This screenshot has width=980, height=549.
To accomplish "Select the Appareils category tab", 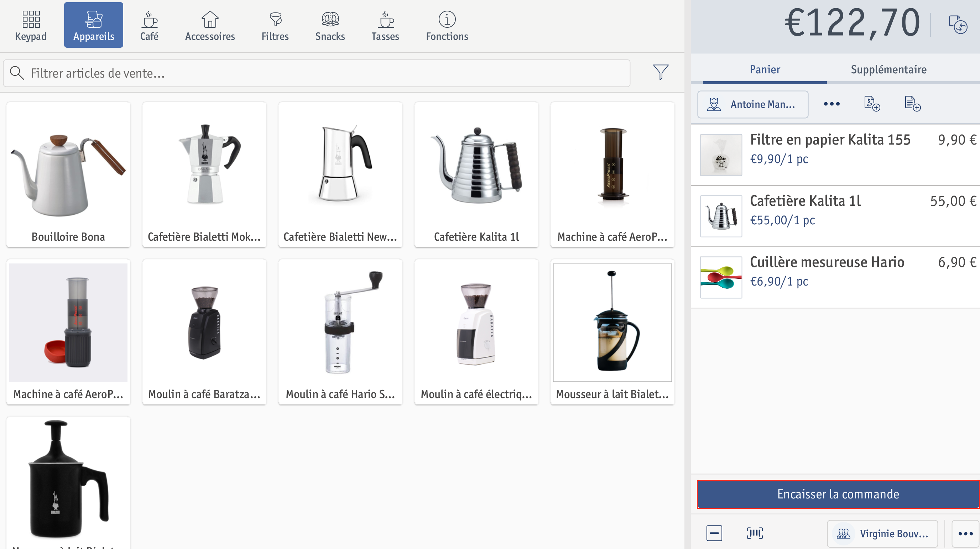I will (x=94, y=25).
